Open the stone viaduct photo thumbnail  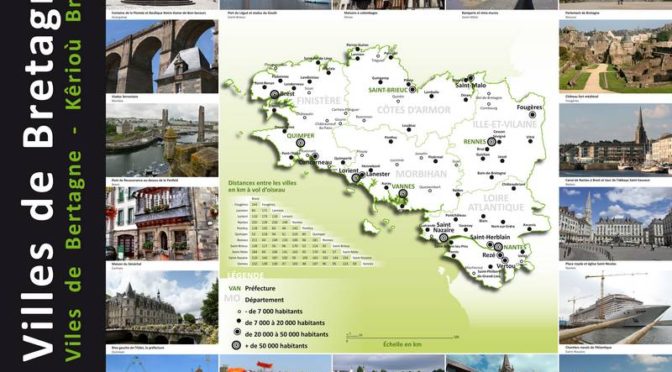162,56
